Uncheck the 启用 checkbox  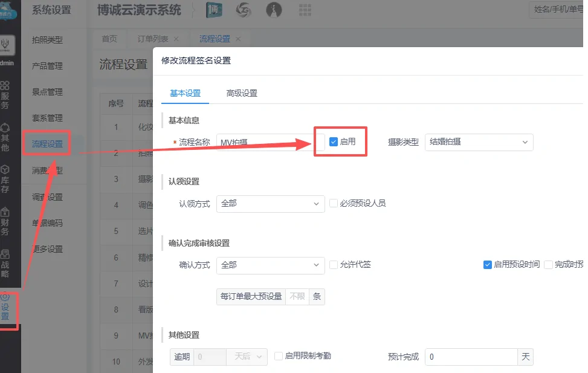point(333,142)
